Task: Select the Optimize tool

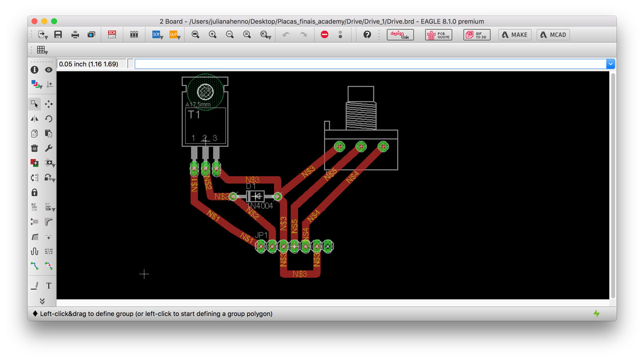Action: pos(49,236)
